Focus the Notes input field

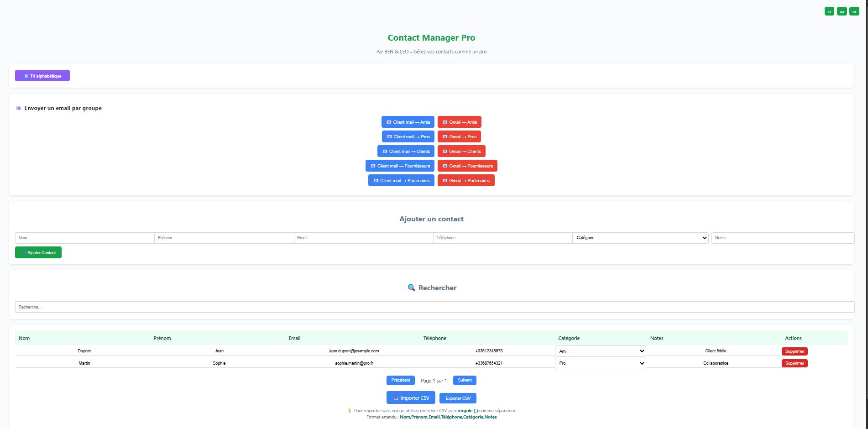pyautogui.click(x=783, y=238)
